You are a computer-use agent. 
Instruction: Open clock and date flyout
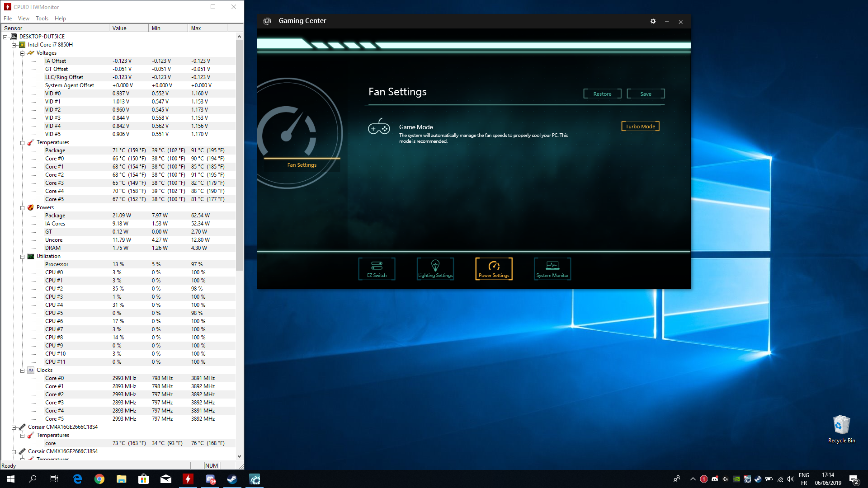pyautogui.click(x=828, y=479)
